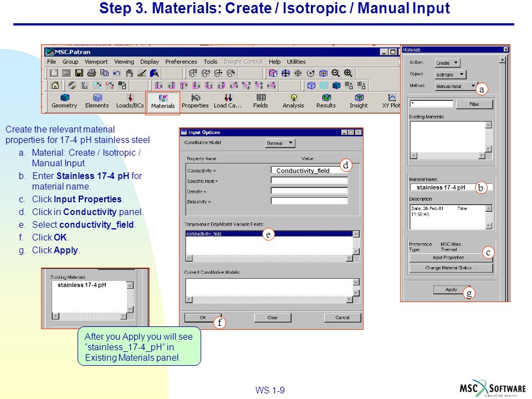Image resolution: width=532 pixels, height=399 pixels.
Task: Open the Geometry application
Action: pyautogui.click(x=64, y=101)
